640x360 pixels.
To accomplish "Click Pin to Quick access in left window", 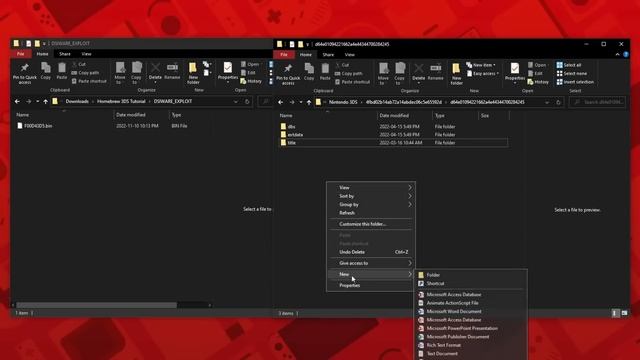I will [x=24, y=73].
